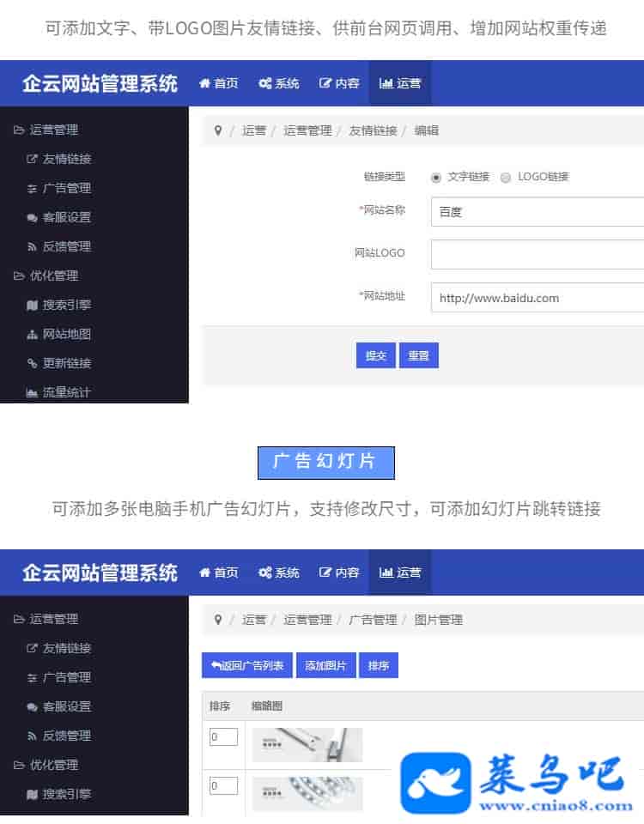
Task: Click sort-order box in second thumbnail row
Action: click(223, 785)
